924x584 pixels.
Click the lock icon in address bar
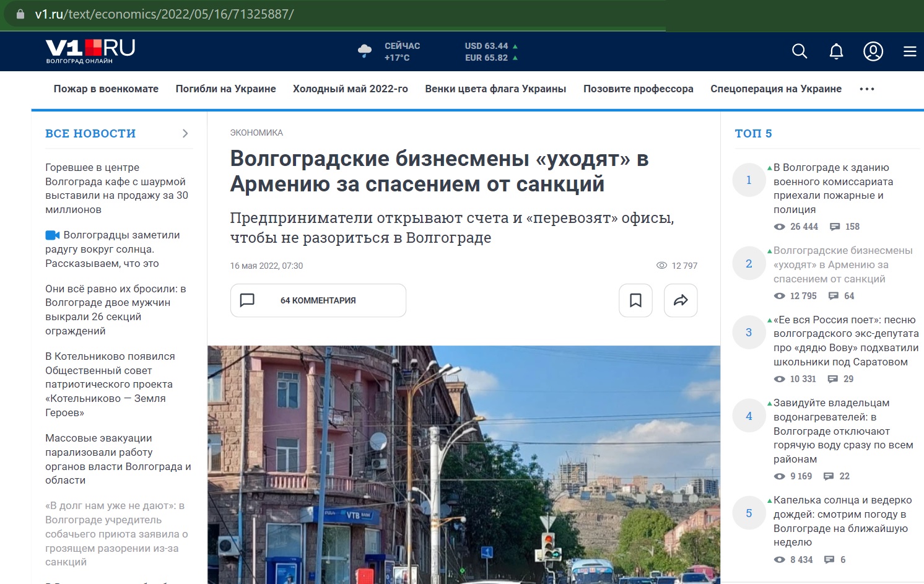20,14
